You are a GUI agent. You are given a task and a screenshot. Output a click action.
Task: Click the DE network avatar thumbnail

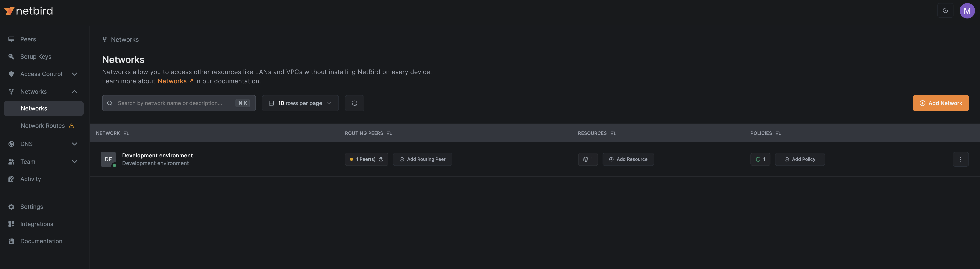108,159
